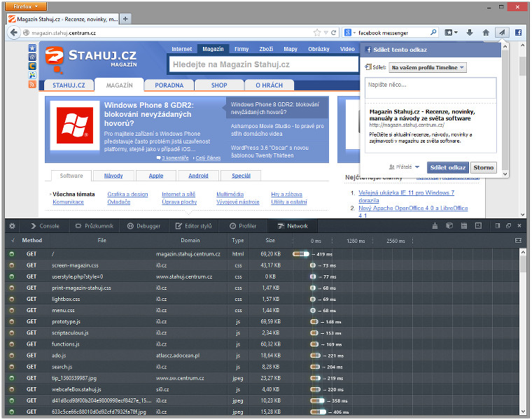Switch to the Console devtools tab
Image resolution: width=532 pixels, height=420 pixels.
[45, 226]
